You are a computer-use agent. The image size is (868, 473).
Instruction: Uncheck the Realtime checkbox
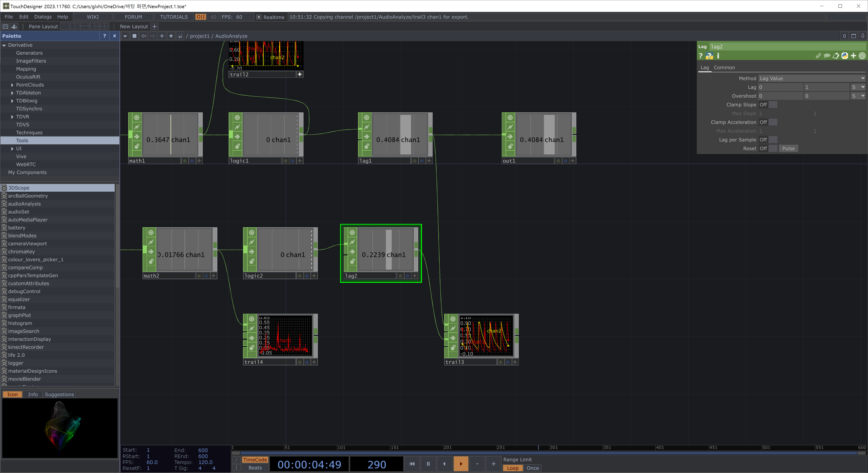click(x=258, y=17)
